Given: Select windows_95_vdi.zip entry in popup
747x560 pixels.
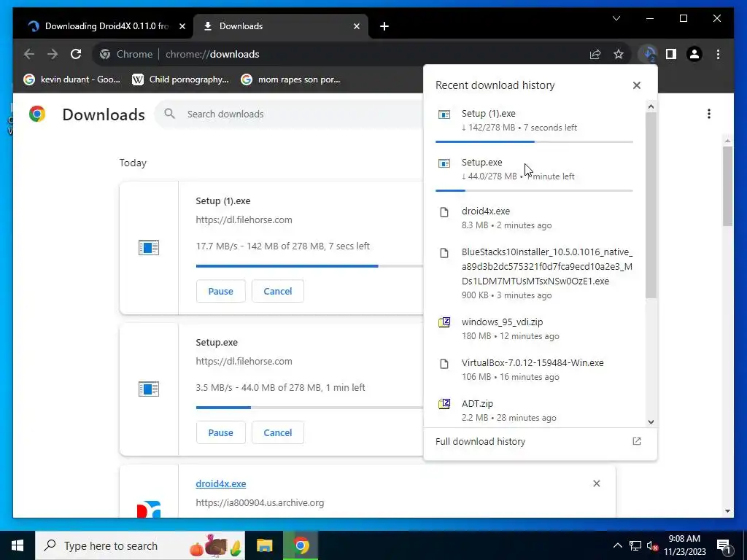Looking at the screenshot, I should pyautogui.click(x=534, y=329).
